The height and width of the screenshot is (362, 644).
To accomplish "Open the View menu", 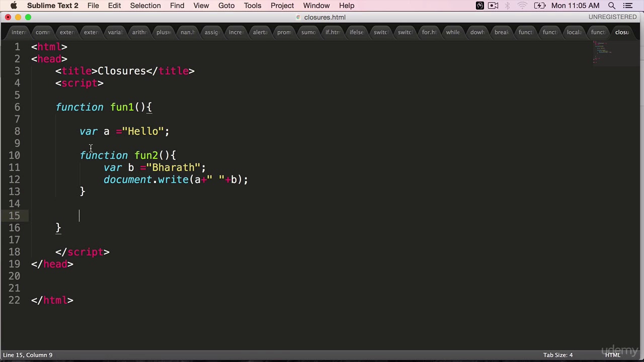I will [201, 6].
